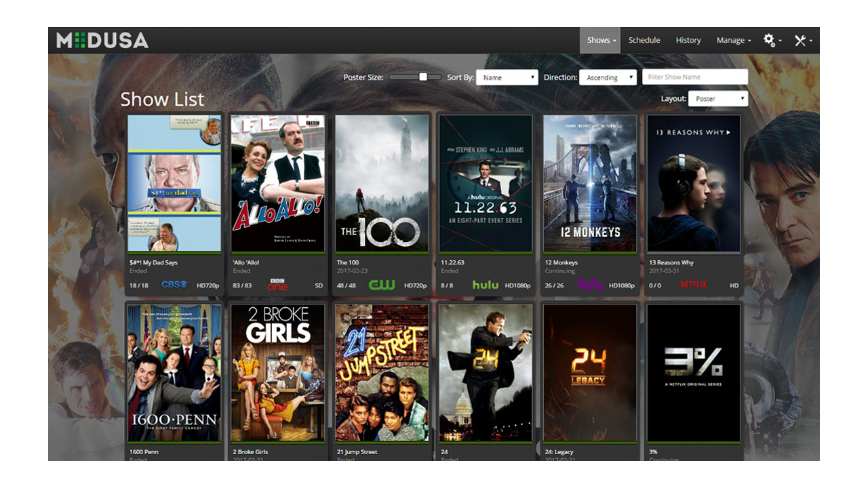
Task: Open the Layout Poster dropdown
Action: (717, 99)
